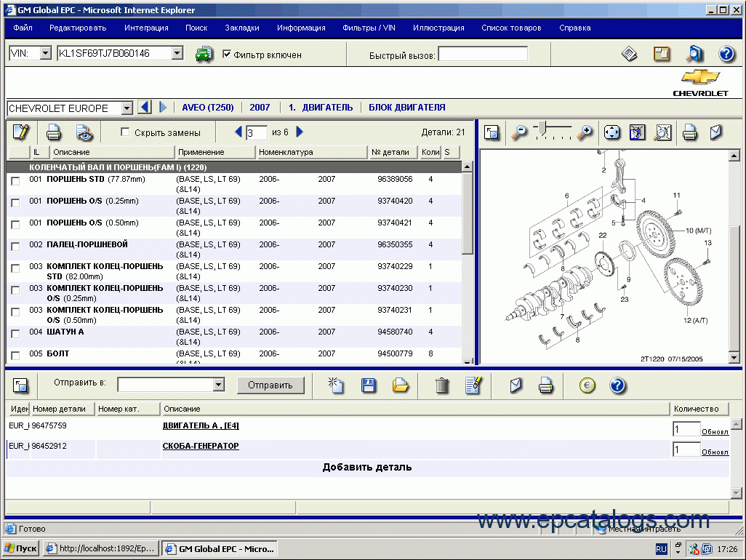Screen dimensions: 746x560
Task: Check the box for part 93740229
Action: pos(16,268)
